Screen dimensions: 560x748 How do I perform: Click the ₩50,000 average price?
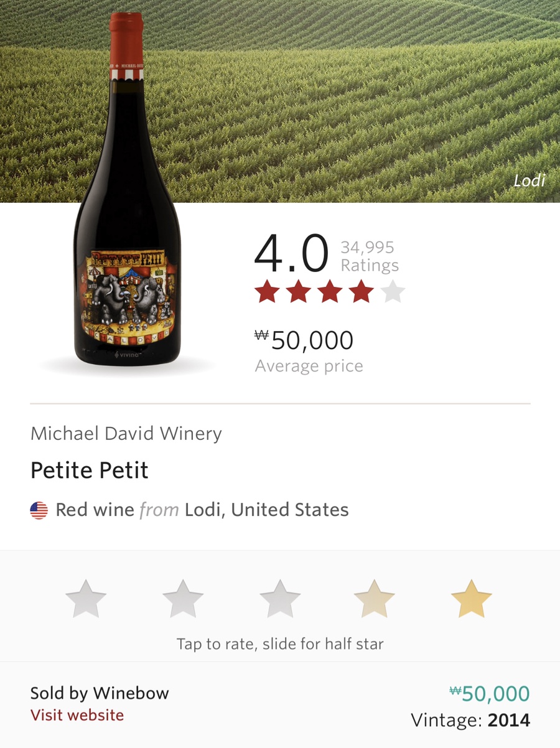pos(304,340)
